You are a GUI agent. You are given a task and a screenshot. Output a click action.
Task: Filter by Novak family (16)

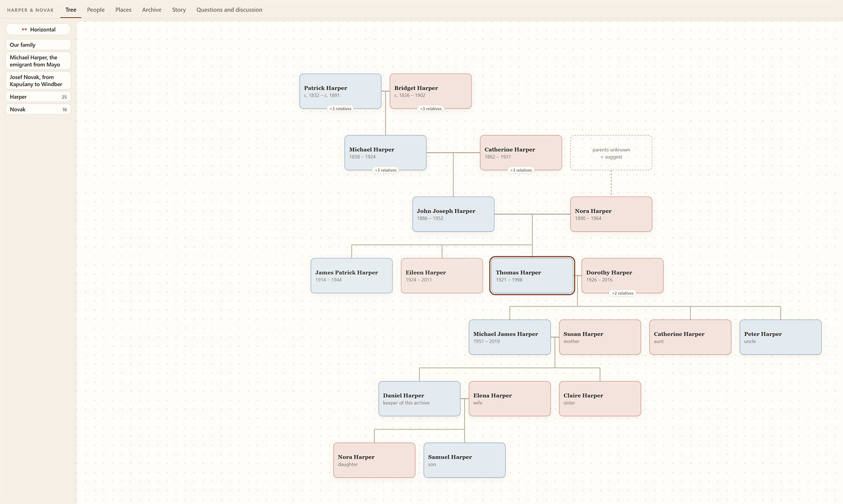[38, 110]
